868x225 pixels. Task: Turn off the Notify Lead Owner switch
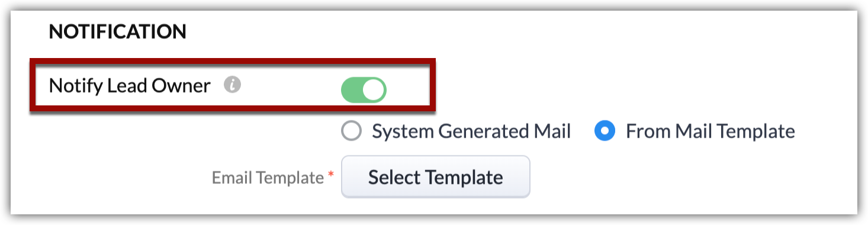pyautogui.click(x=364, y=90)
